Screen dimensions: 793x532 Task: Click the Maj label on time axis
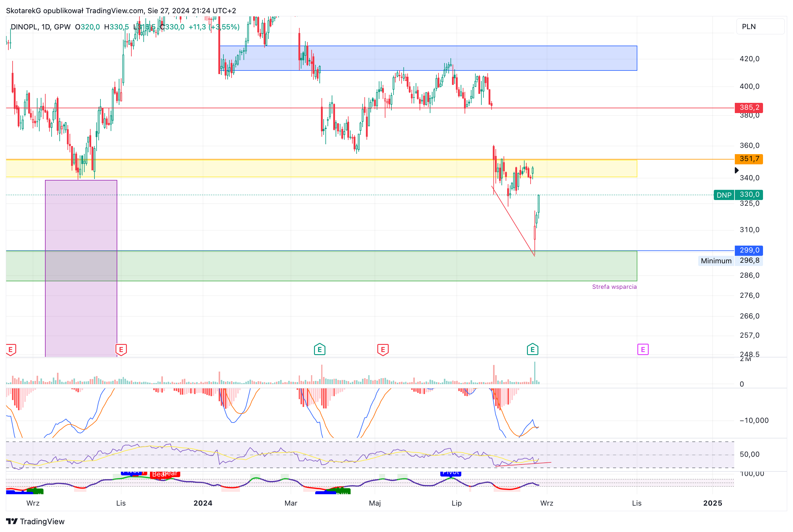tap(375, 503)
